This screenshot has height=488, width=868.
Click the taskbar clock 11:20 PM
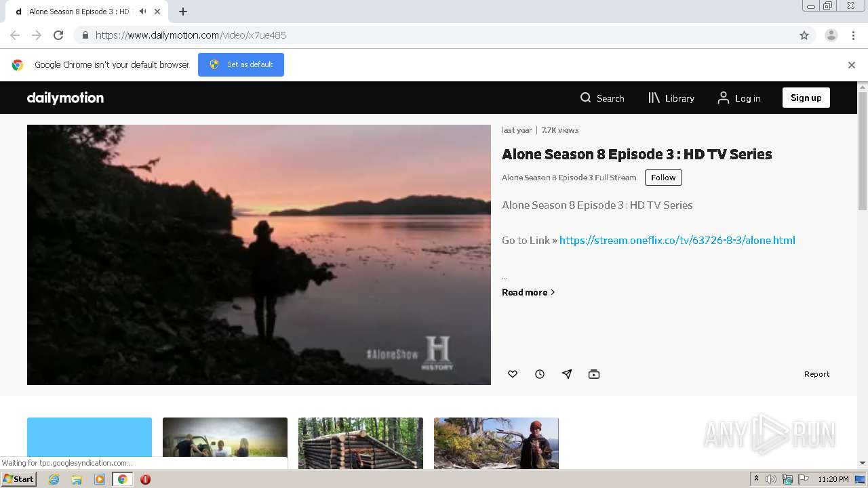(x=833, y=479)
